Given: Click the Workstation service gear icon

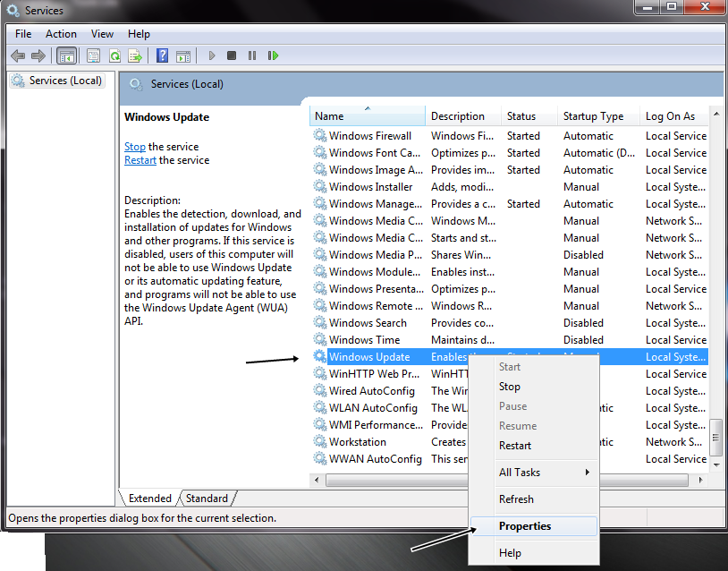Looking at the screenshot, I should 319,441.
